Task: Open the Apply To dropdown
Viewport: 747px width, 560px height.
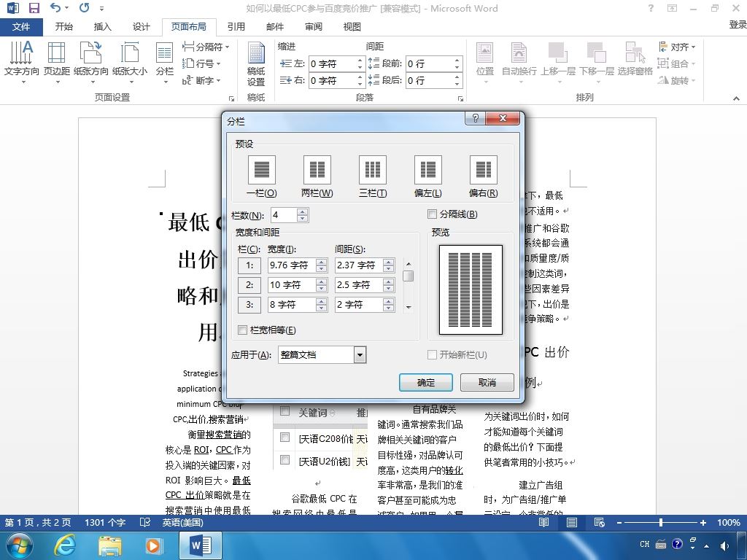Action: [360, 355]
